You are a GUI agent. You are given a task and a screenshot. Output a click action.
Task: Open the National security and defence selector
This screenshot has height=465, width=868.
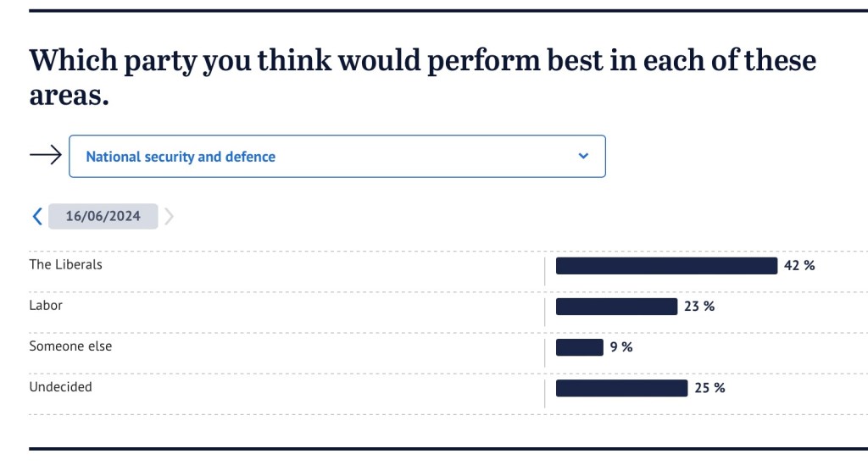pyautogui.click(x=337, y=156)
